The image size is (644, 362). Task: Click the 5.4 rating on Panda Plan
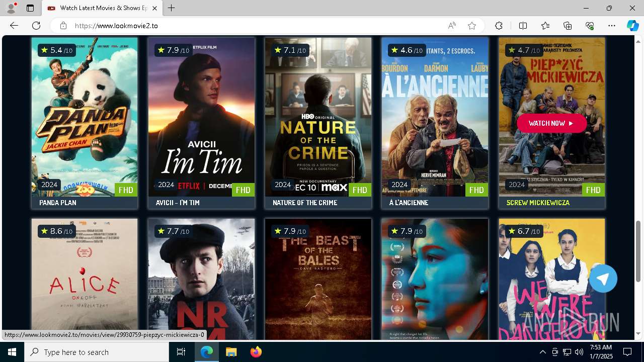pos(57,50)
